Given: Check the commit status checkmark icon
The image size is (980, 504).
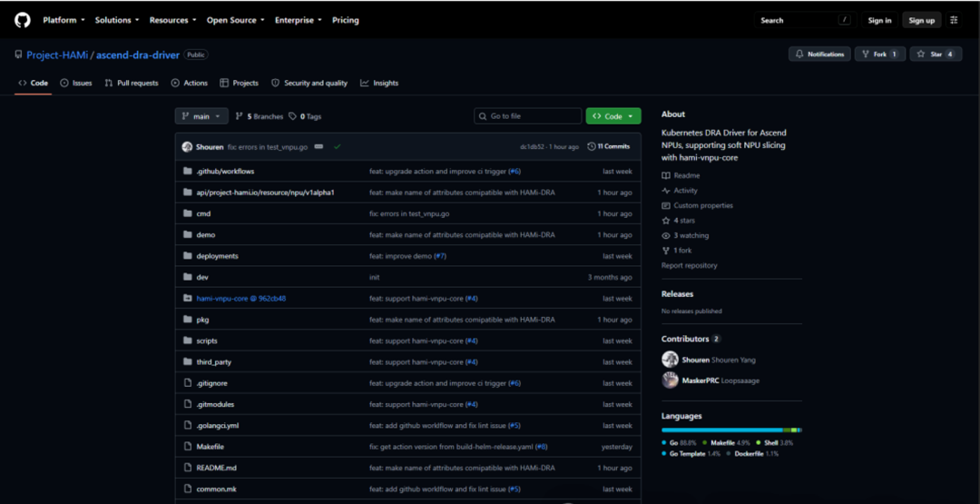Looking at the screenshot, I should (x=337, y=147).
